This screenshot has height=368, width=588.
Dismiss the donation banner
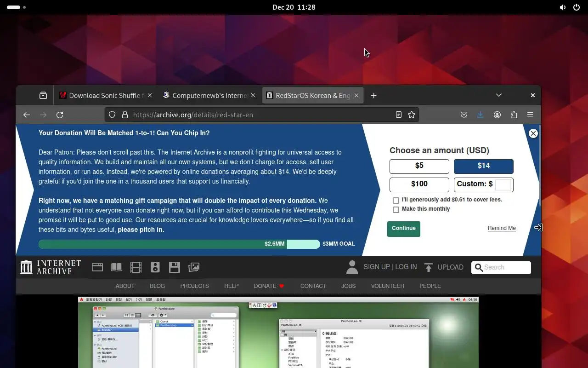533,133
